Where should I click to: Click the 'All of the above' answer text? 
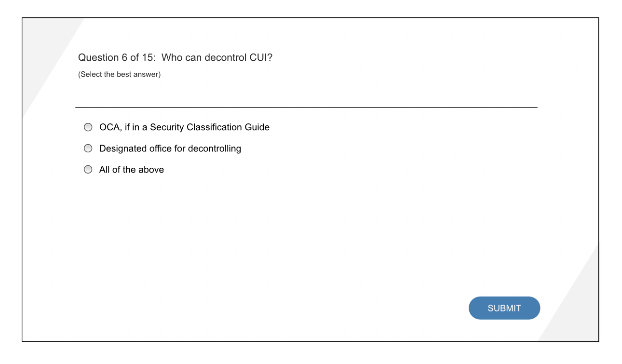tap(131, 169)
